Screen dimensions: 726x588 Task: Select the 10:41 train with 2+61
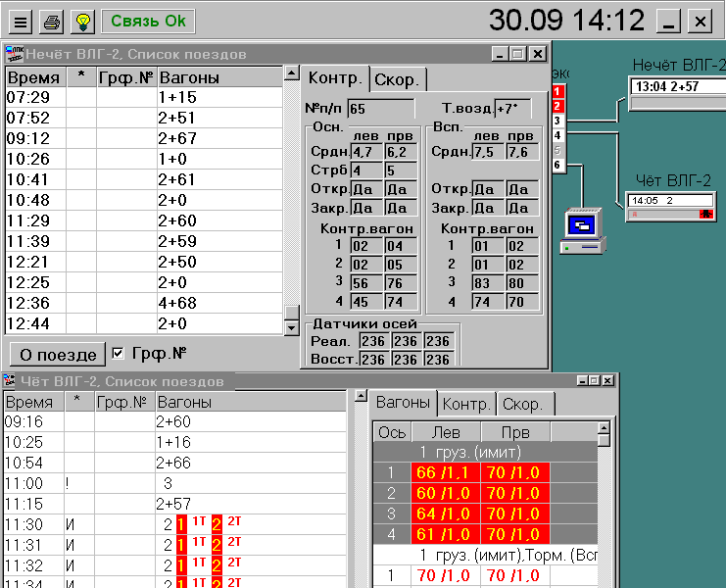pyautogui.click(x=144, y=179)
